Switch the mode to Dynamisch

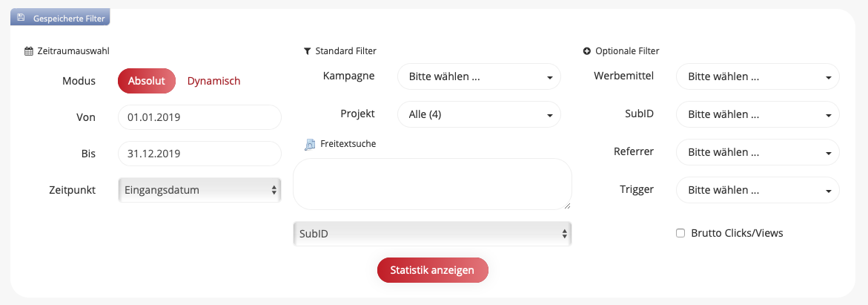[x=213, y=81]
